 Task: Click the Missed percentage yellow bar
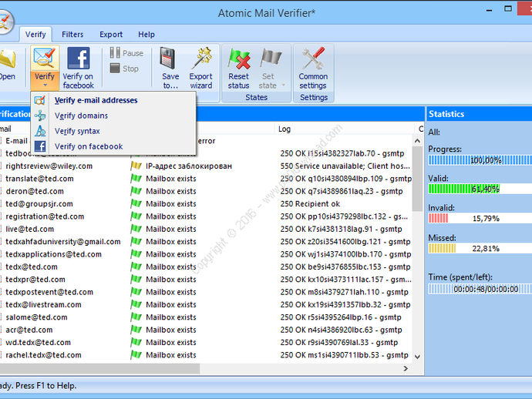point(480,249)
